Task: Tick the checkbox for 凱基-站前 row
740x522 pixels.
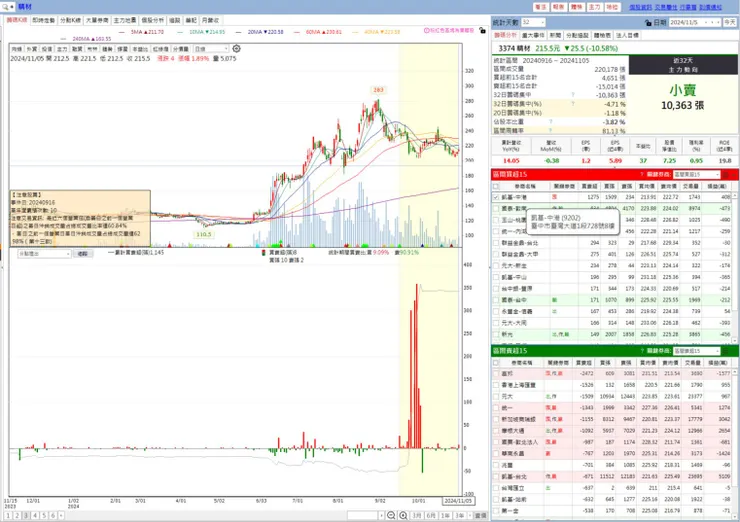Action: (496, 499)
